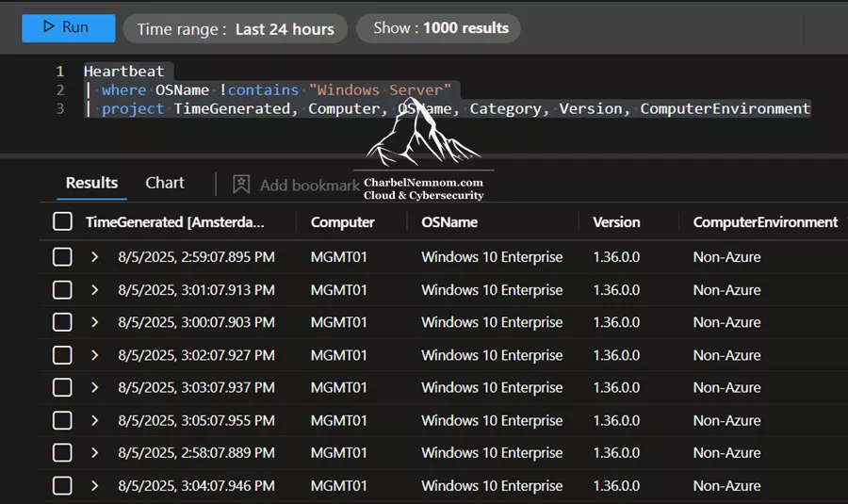This screenshot has width=848, height=504.
Task: Click line number 2 in the editor gutter
Action: point(60,89)
